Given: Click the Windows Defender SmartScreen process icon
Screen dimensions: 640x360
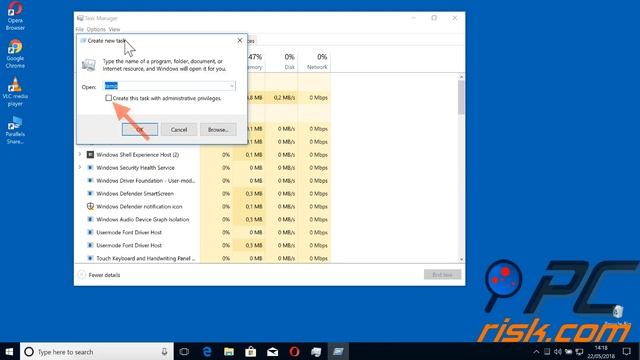Looking at the screenshot, I should [x=90, y=193].
